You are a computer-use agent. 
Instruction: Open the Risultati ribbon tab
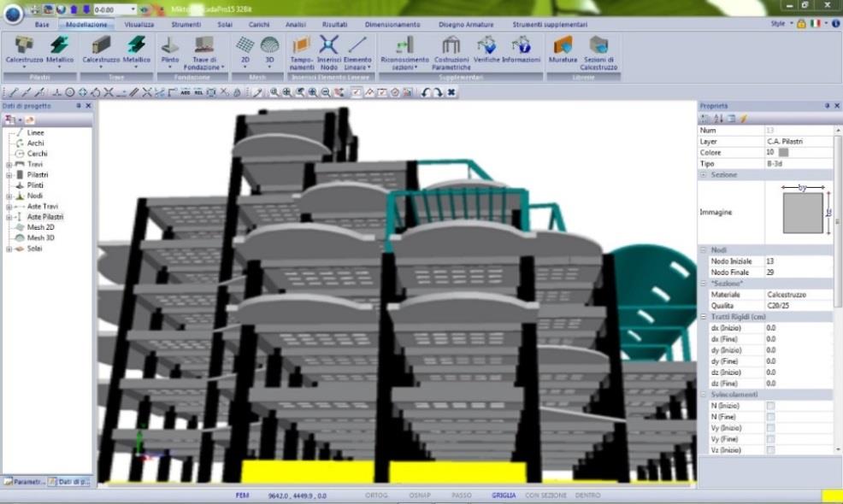(334, 25)
